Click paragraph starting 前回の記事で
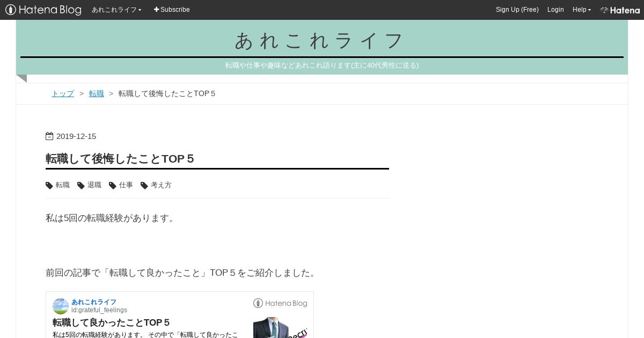 click(x=182, y=273)
